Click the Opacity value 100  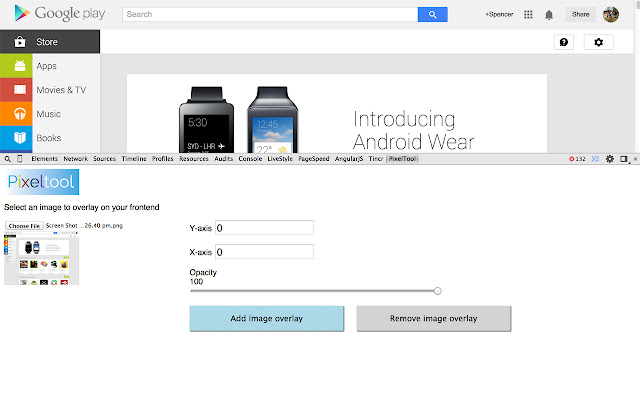pyautogui.click(x=196, y=282)
